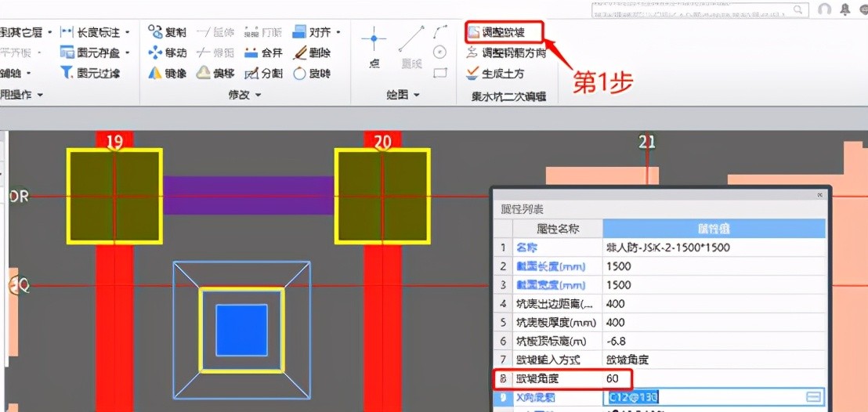Expand the 绘图 group menu
The image size is (868, 412).
point(416,95)
